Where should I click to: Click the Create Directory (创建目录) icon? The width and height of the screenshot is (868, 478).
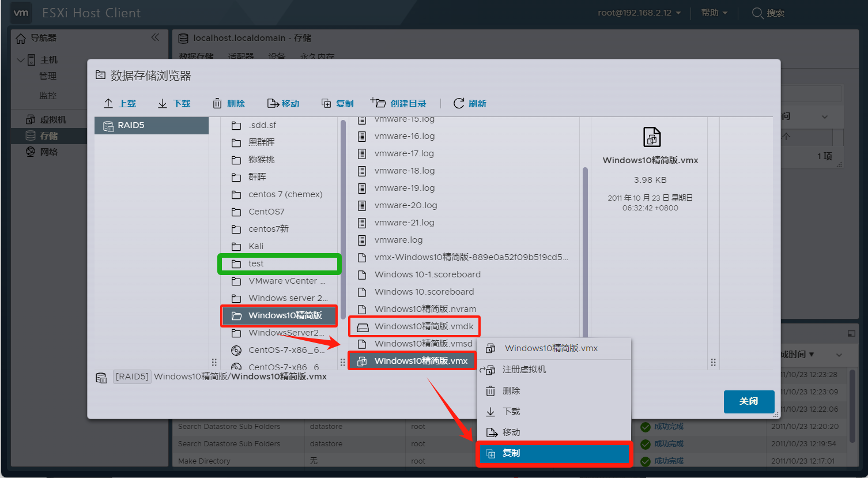point(378,103)
